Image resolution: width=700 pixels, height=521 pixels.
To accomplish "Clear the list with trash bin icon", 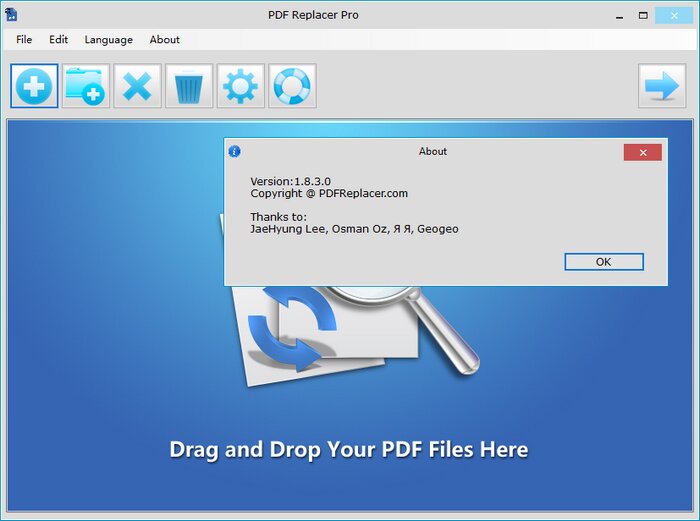I will (x=189, y=86).
